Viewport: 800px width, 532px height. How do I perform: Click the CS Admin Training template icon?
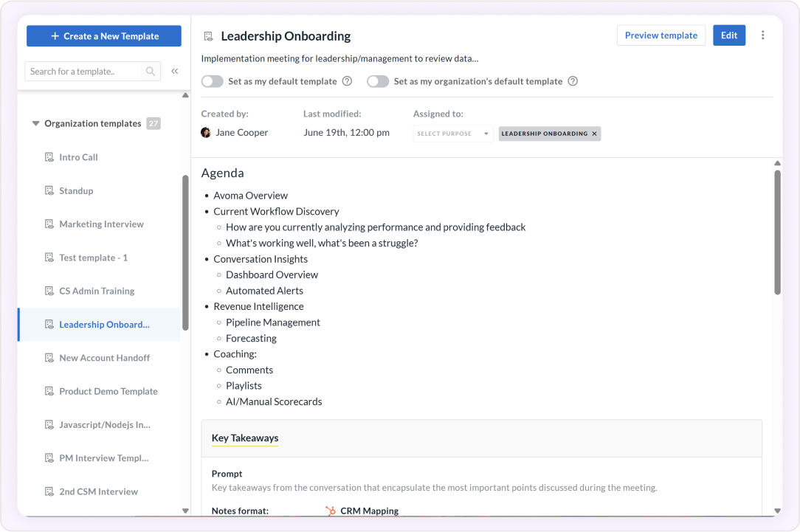(49, 291)
